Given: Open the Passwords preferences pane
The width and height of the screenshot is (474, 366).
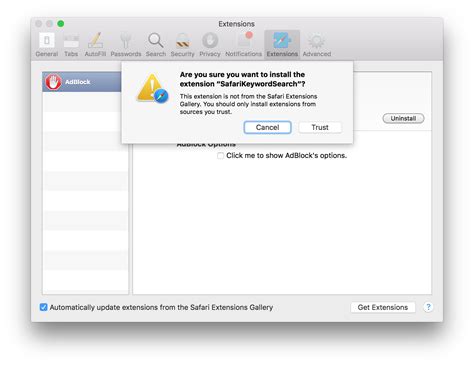Looking at the screenshot, I should pos(126,45).
